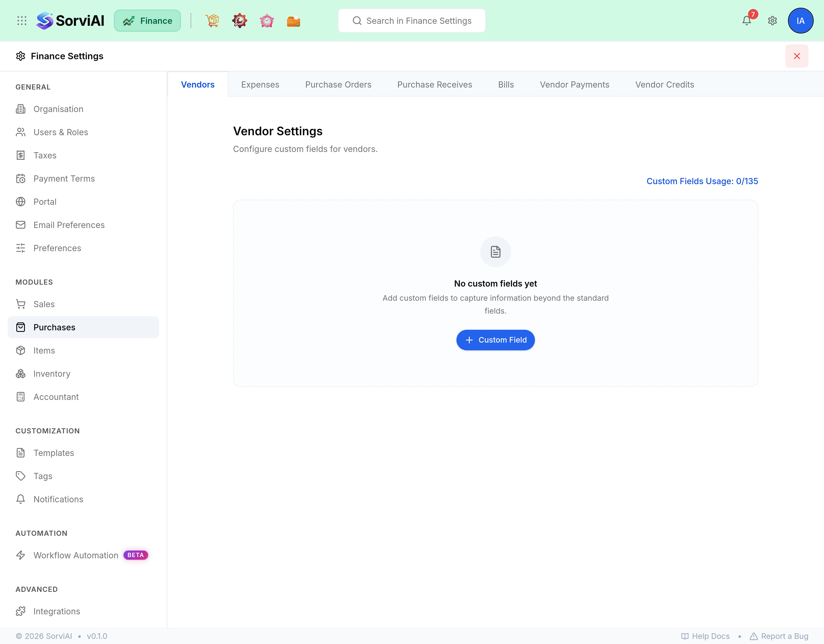Click Report a Bug in footer
824x644 pixels.
[779, 636]
